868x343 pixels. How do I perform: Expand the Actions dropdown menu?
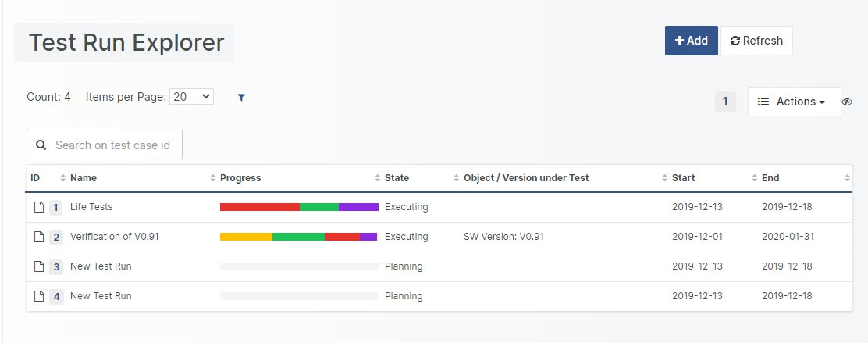click(x=794, y=102)
